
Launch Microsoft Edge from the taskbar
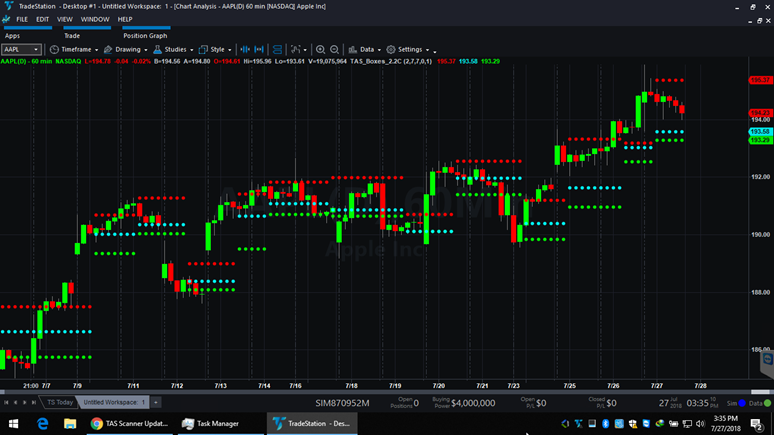point(42,424)
